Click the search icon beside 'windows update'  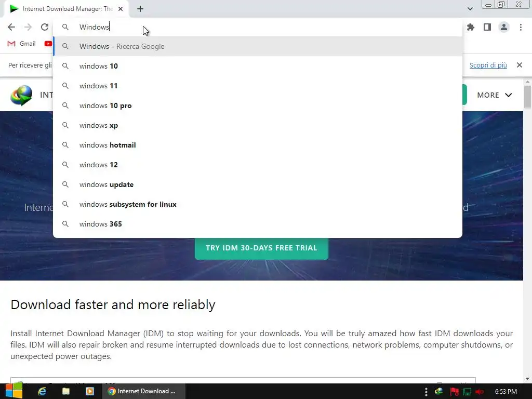point(65,184)
